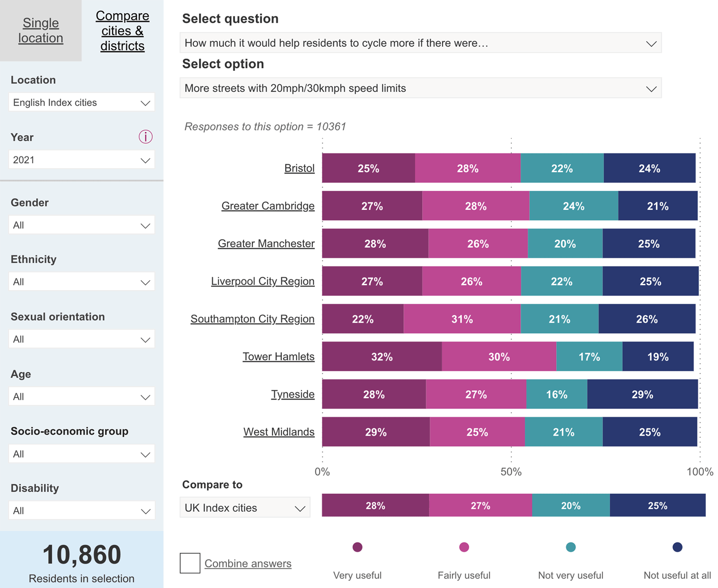Tick the Combine answers checkbox

190,563
